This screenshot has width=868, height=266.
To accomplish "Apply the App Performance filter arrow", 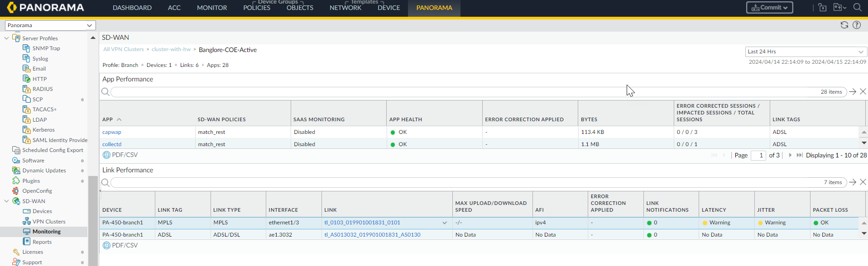I will (853, 92).
